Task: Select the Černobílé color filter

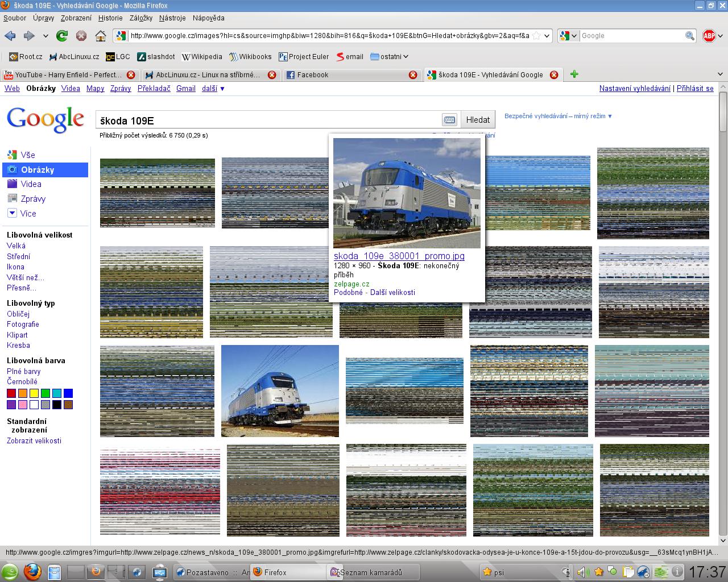Action: [22, 381]
